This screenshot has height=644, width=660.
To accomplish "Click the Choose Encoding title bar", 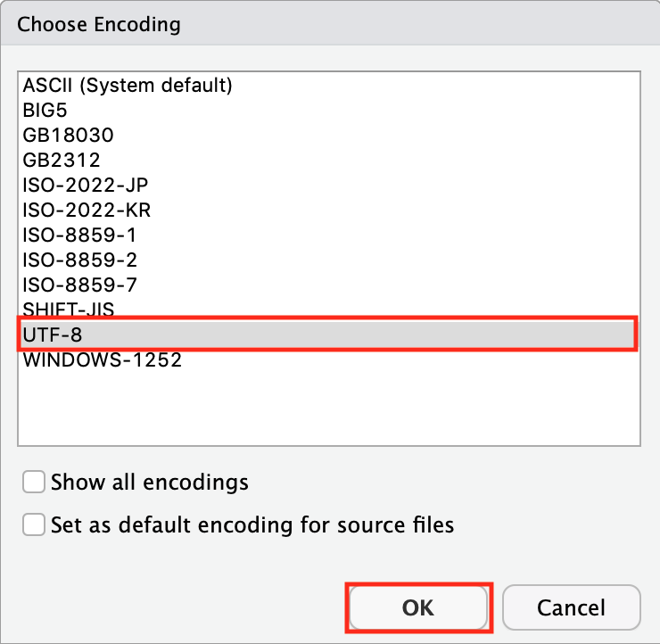I will coord(330,24).
